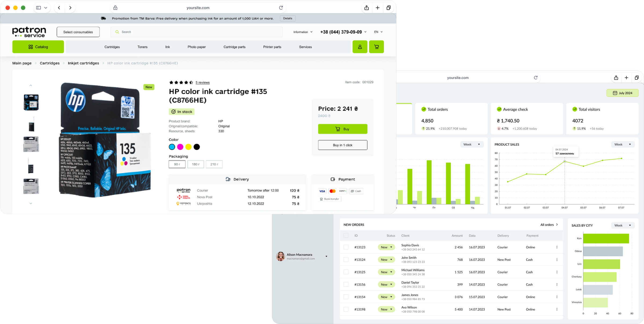Image resolution: width=644 pixels, height=324 pixels.
Task: Go forward in storefront browser
Action: click(70, 8)
